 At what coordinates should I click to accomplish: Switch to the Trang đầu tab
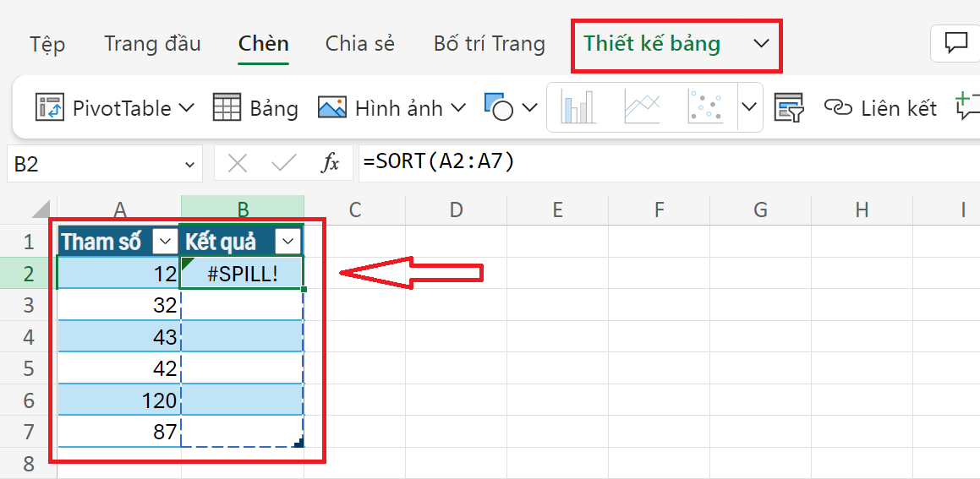coord(152,44)
